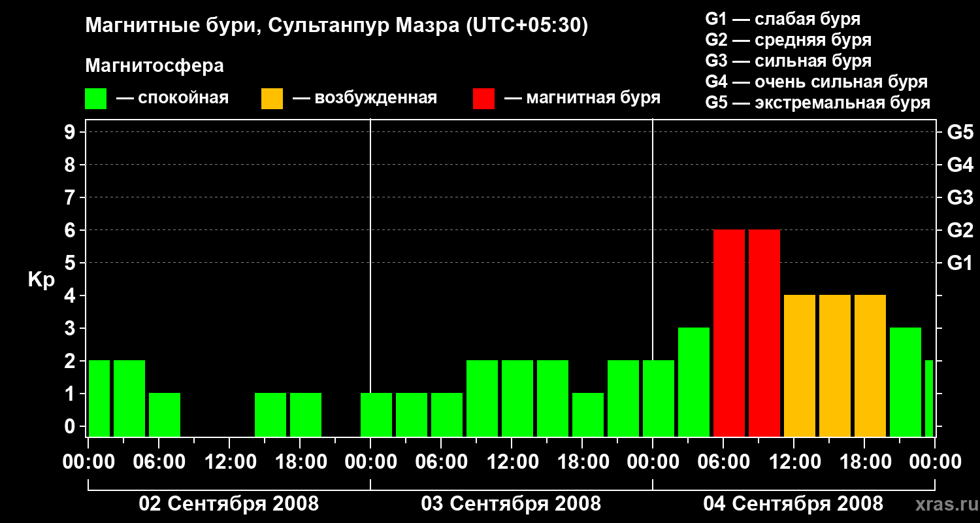Click the G2 label on right axis
The height and width of the screenshot is (523, 980).
coord(960,230)
